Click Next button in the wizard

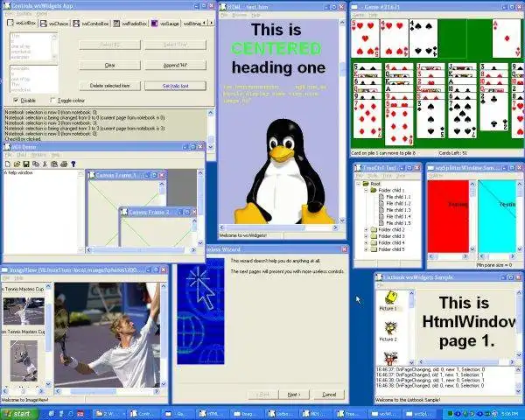pos(294,395)
